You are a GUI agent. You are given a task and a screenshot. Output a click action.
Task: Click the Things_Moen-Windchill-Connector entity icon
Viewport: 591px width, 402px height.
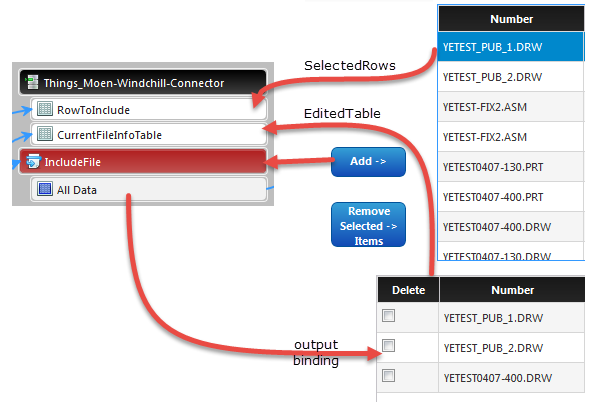coord(32,82)
